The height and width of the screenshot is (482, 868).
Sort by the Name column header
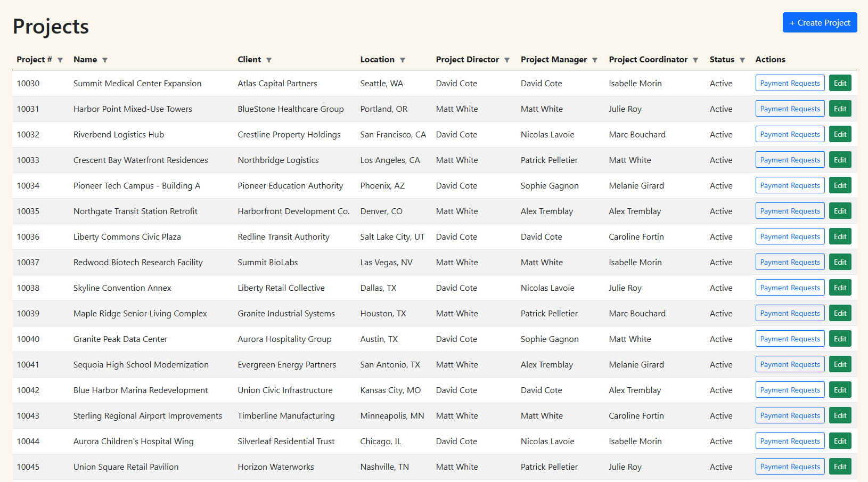85,60
